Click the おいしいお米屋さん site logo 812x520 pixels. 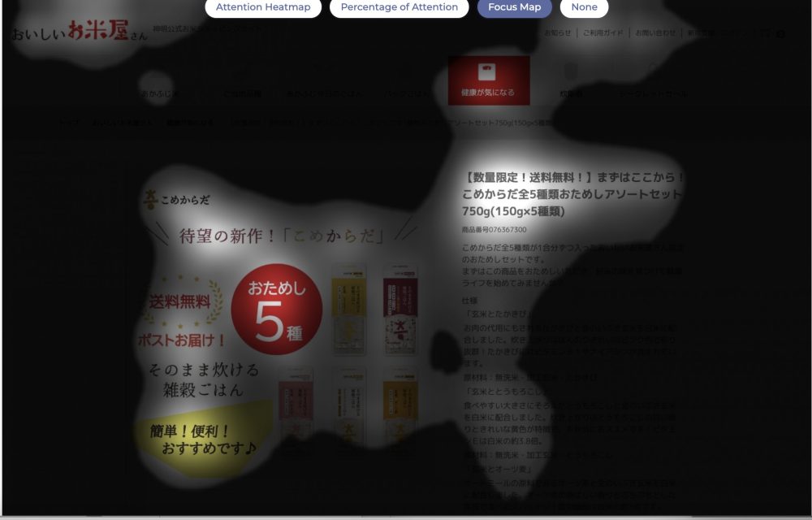(79, 34)
